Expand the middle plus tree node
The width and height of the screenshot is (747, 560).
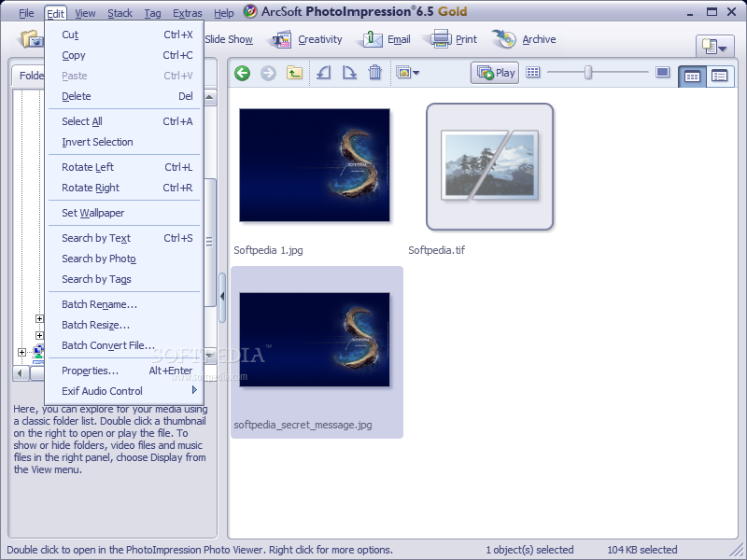tap(39, 335)
